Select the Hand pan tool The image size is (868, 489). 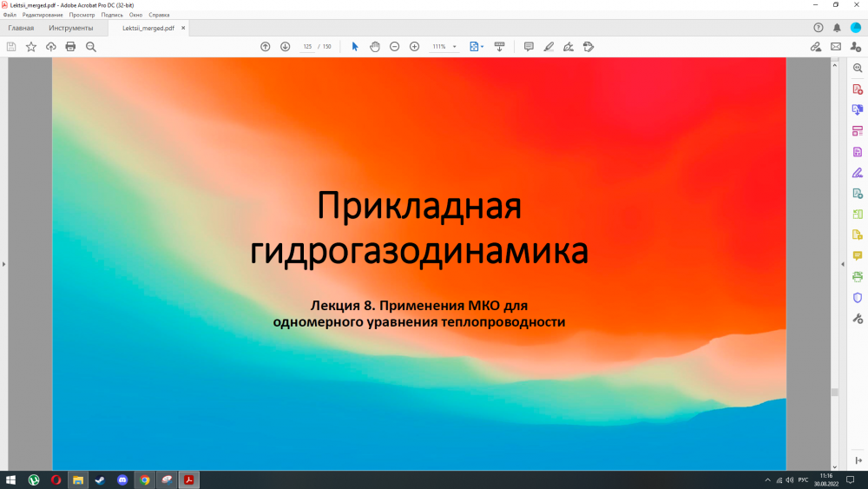click(x=375, y=46)
